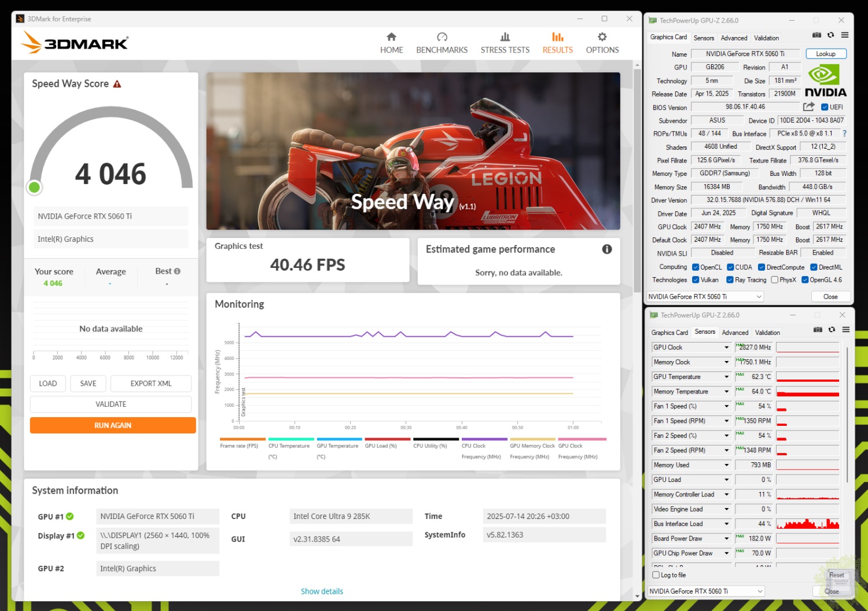Click the EXPORT XML button

click(151, 384)
